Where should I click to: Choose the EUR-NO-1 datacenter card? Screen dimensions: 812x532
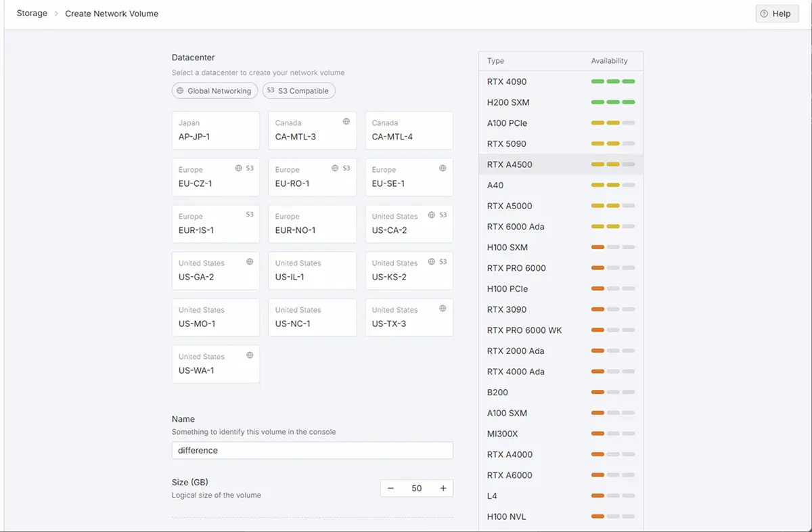click(x=312, y=224)
